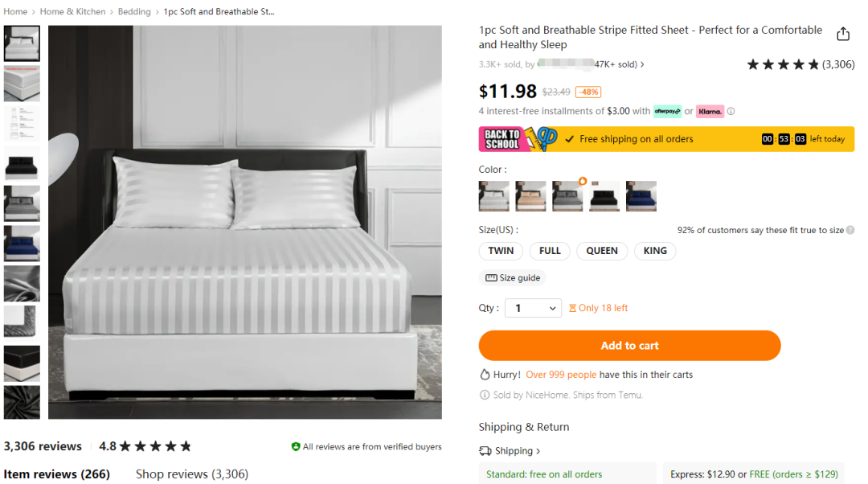Screen dimensions: 868x484
Task: Open the Qty quantity dropdown
Action: 532,308
